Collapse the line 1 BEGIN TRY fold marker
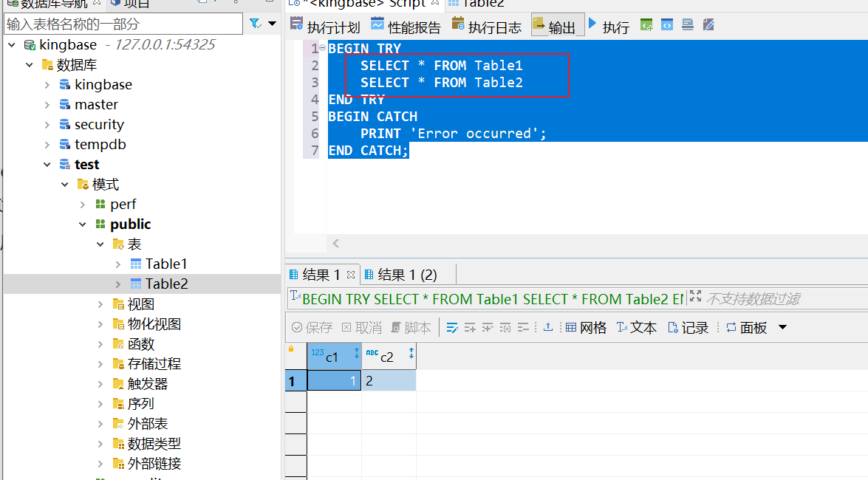Image resolution: width=868 pixels, height=480 pixels. click(322, 48)
